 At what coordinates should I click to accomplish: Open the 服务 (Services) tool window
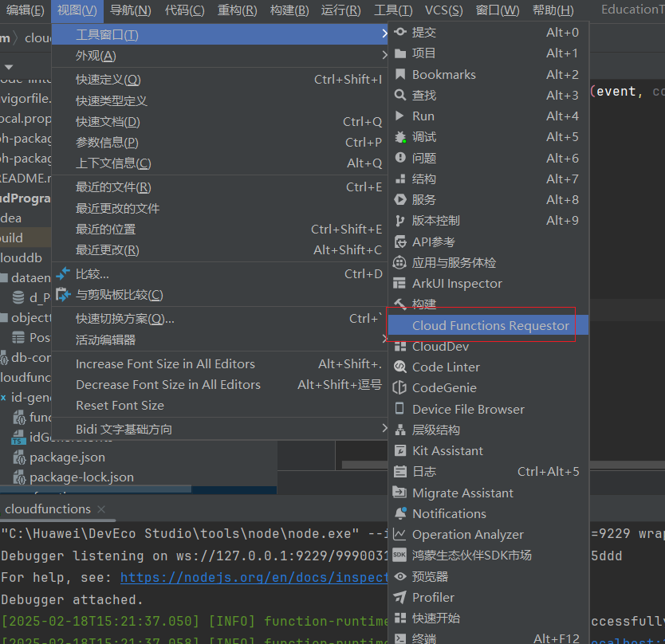coord(488,200)
